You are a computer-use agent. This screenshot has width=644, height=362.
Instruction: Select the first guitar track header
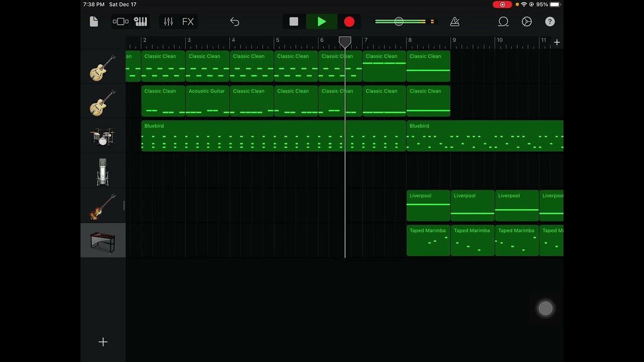coord(103,66)
